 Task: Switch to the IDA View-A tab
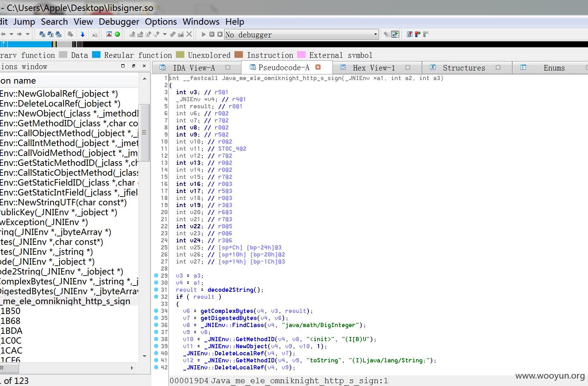194,68
